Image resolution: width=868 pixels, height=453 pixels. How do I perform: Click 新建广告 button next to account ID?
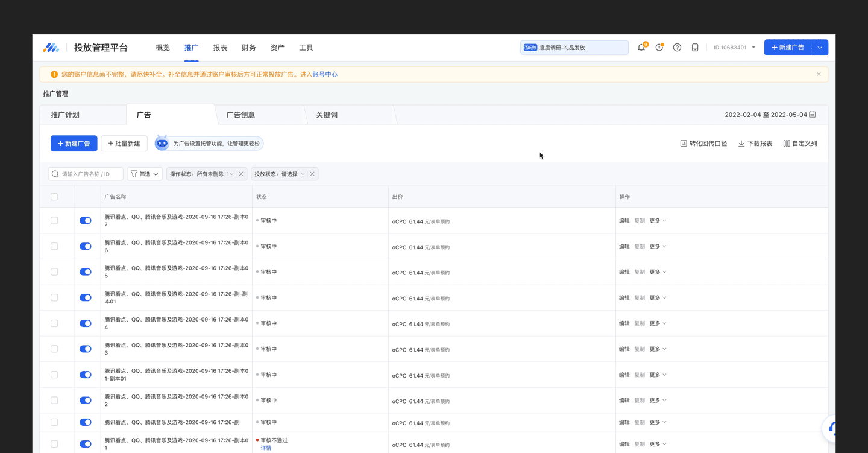[788, 48]
